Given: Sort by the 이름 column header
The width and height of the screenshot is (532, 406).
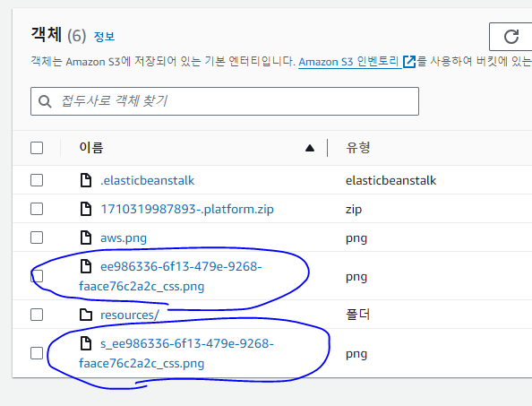Looking at the screenshot, I should [x=91, y=148].
